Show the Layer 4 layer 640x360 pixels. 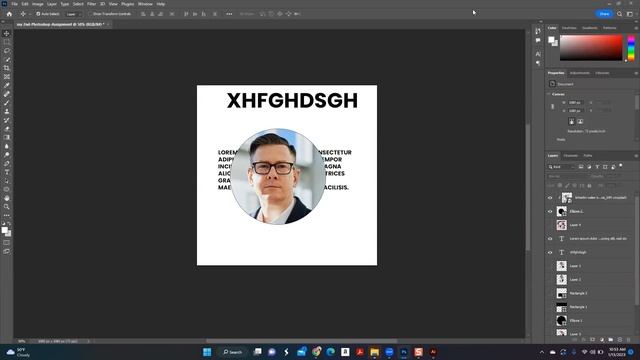click(x=550, y=225)
